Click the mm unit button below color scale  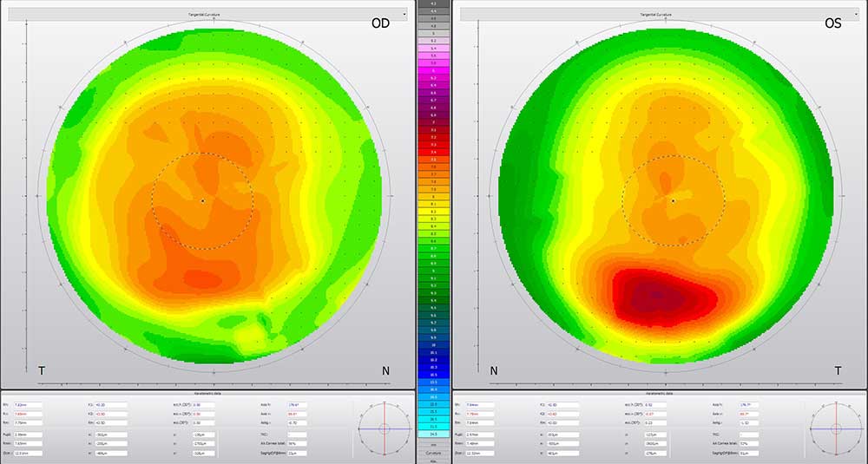tap(433, 445)
